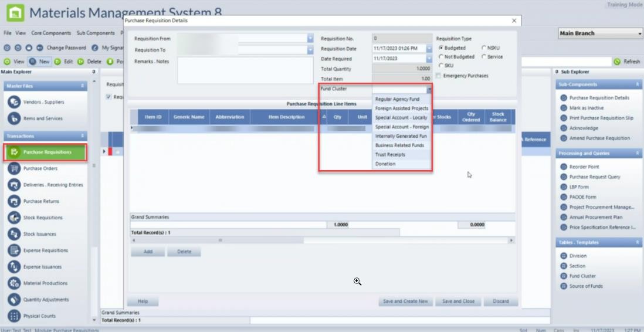Select the Not Budgeted requisition type
Viewport: 644px width, 332px height.
440,57
